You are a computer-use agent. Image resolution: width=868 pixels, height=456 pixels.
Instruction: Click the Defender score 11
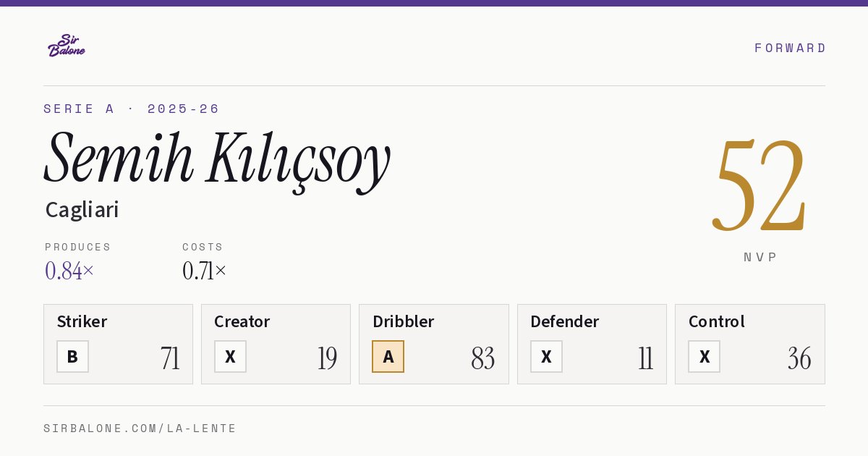(645, 358)
